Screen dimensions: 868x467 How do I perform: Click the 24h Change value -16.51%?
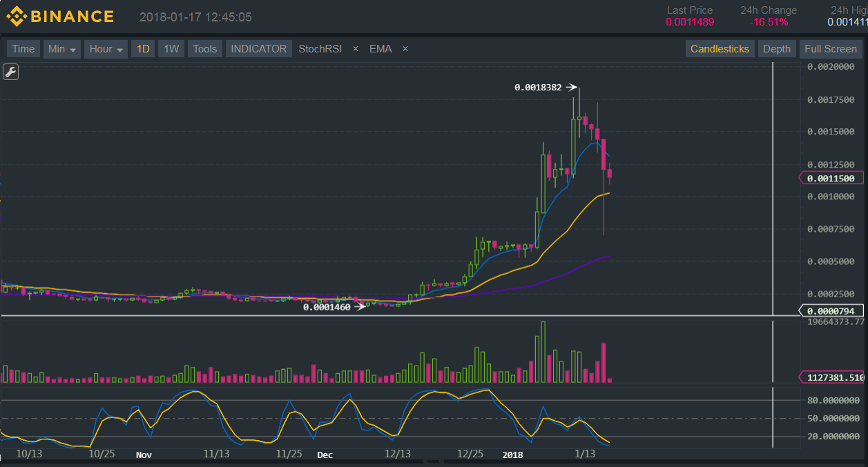pos(769,22)
